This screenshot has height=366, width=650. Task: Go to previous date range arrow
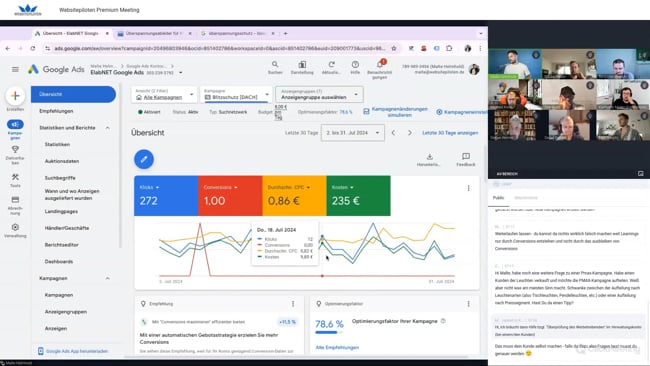393,133
